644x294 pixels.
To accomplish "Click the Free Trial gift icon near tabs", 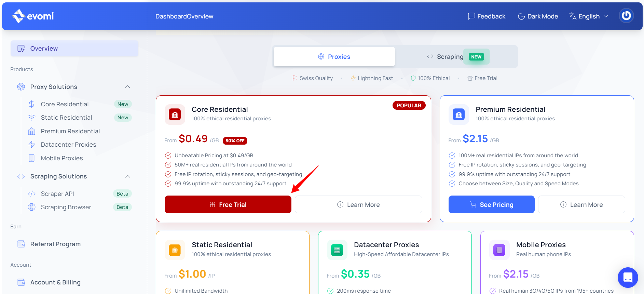I will coord(470,78).
